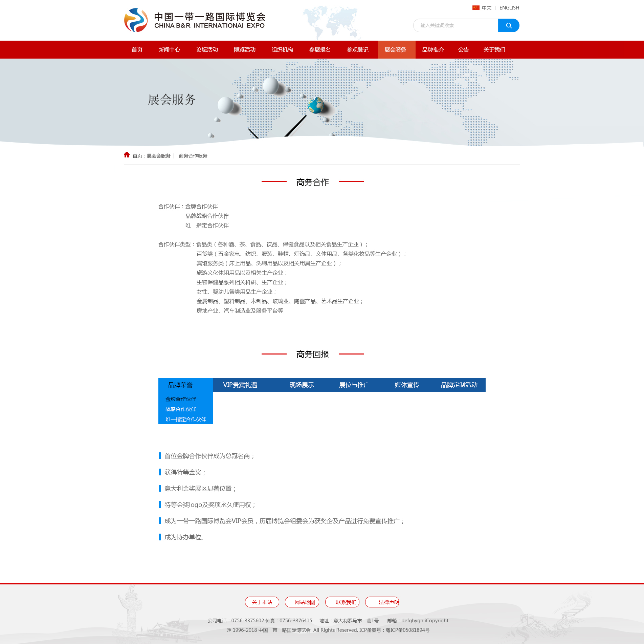
Task: Open the 品牌定制活动 tab
Action: 459,385
